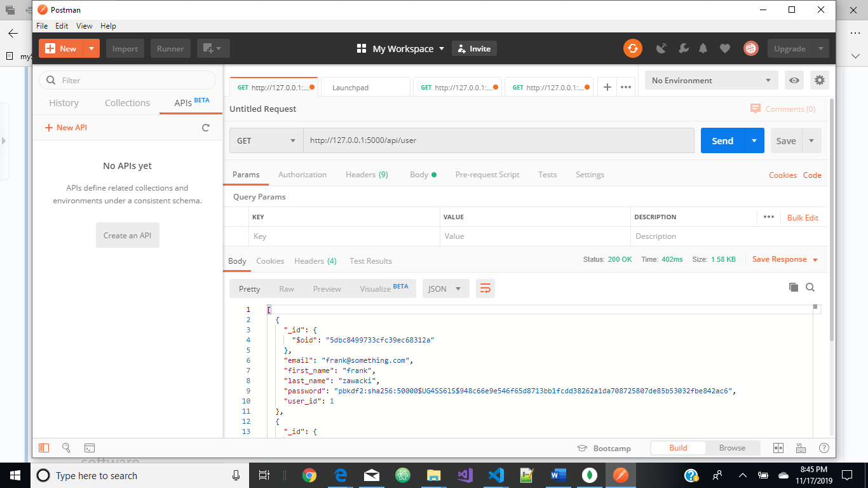Open Find and Replace icon
This screenshot has width=868, height=488.
66,448
